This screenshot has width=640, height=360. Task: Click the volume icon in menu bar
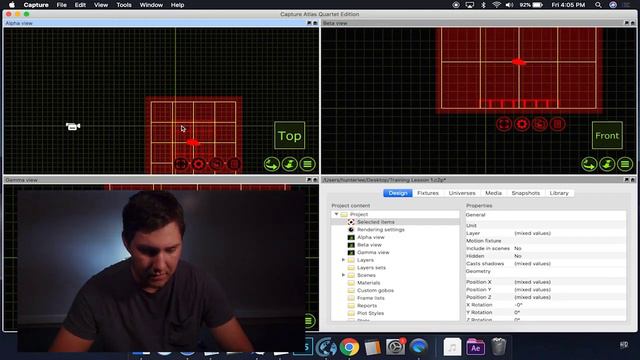point(509,5)
